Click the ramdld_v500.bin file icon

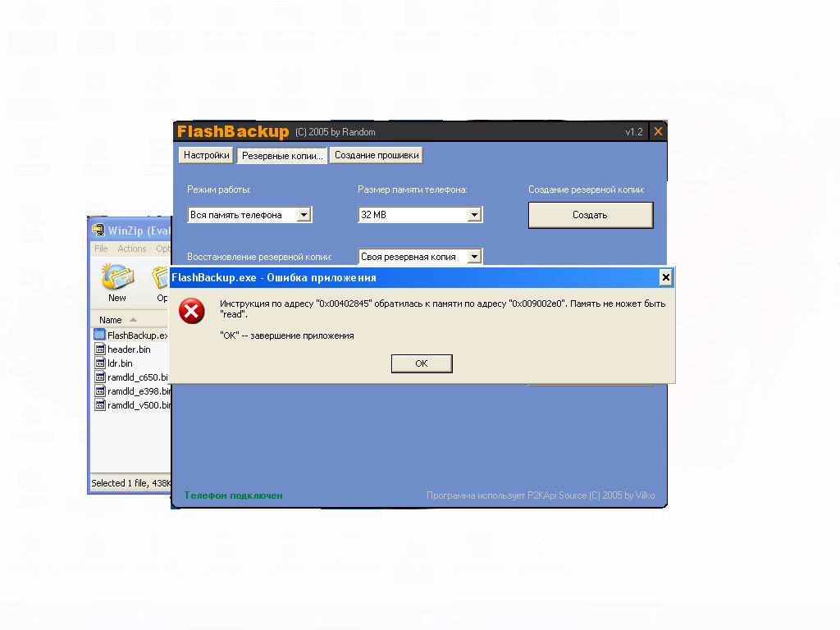[x=100, y=404]
